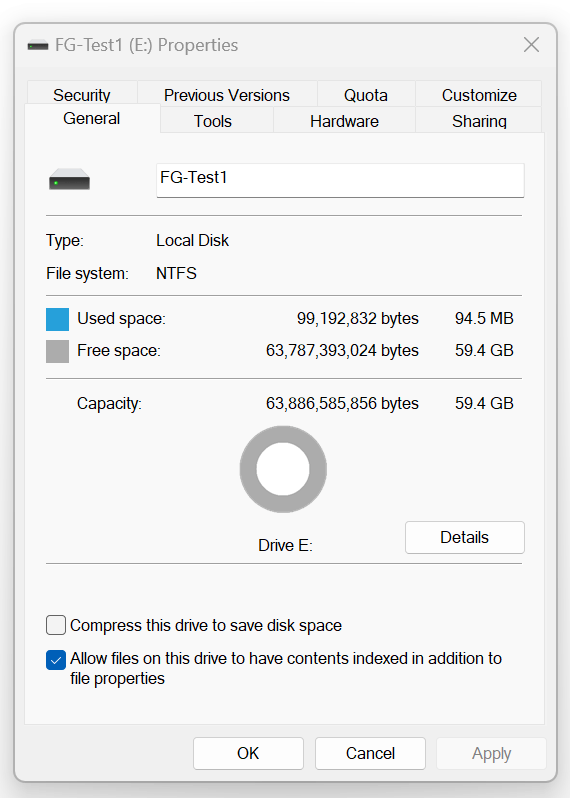Go to the Customize tab

pyautogui.click(x=479, y=94)
